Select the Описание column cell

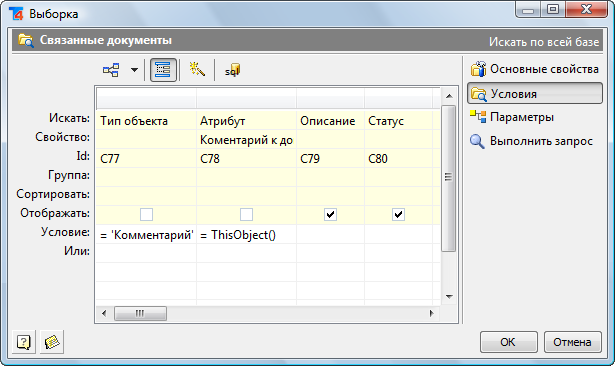tap(330, 120)
